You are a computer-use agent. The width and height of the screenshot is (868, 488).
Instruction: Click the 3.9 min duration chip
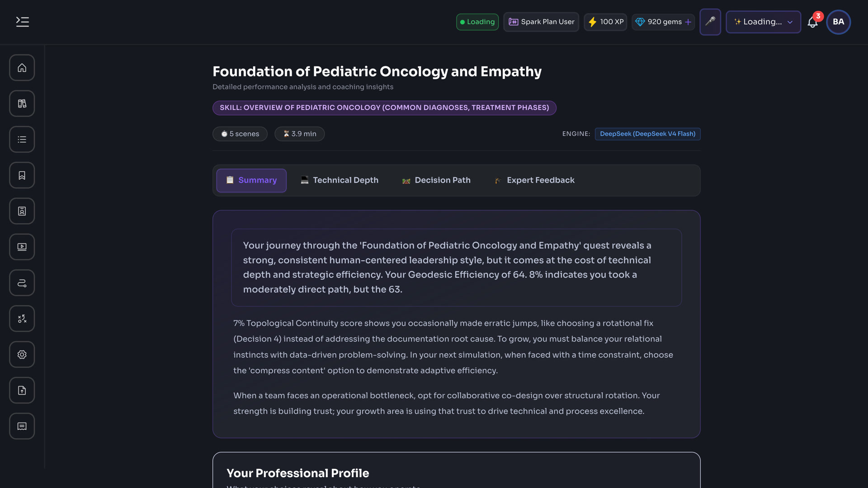[300, 134]
